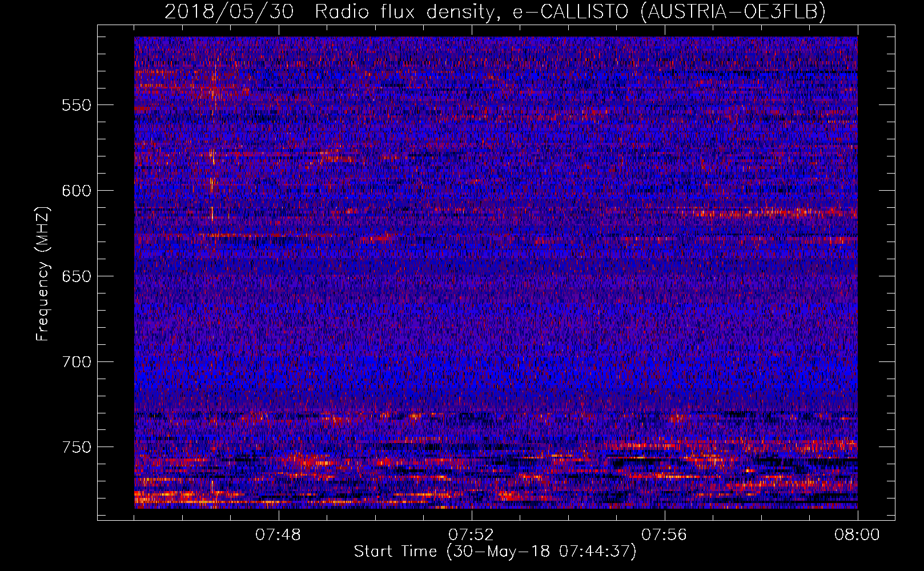Click the plot title text e-CALLISTO (AUSTRIA-OE3FLB)
This screenshot has width=924, height=571.
pyautogui.click(x=669, y=12)
